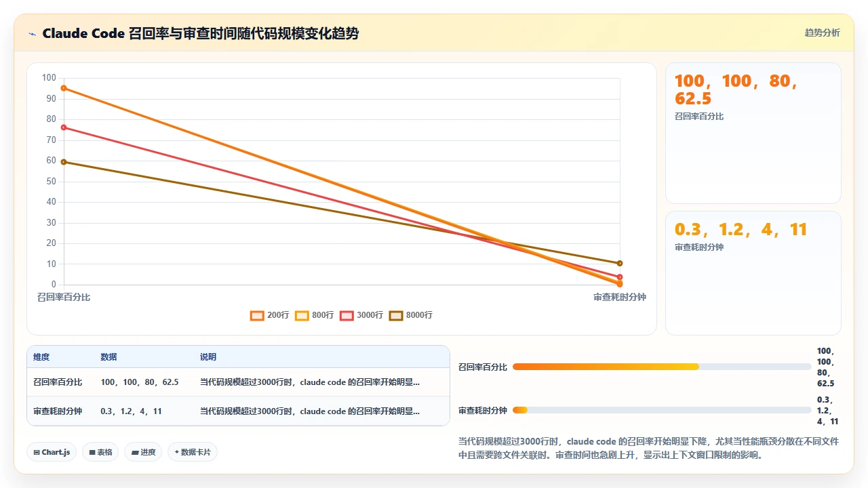Click the 召回率百分比 progress bar label
Screen dimensions: 868x488
483,367
